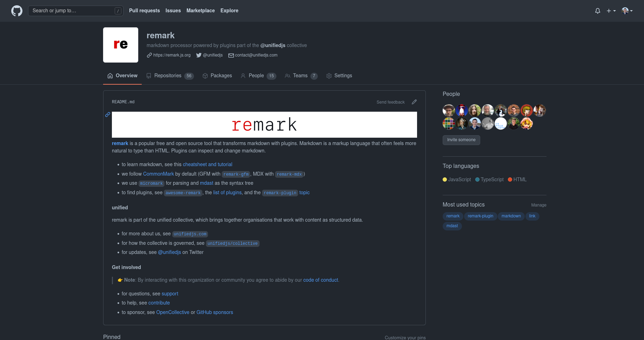The height and width of the screenshot is (340, 644).
Task: Focus the Search or jump to field
Action: point(76,11)
